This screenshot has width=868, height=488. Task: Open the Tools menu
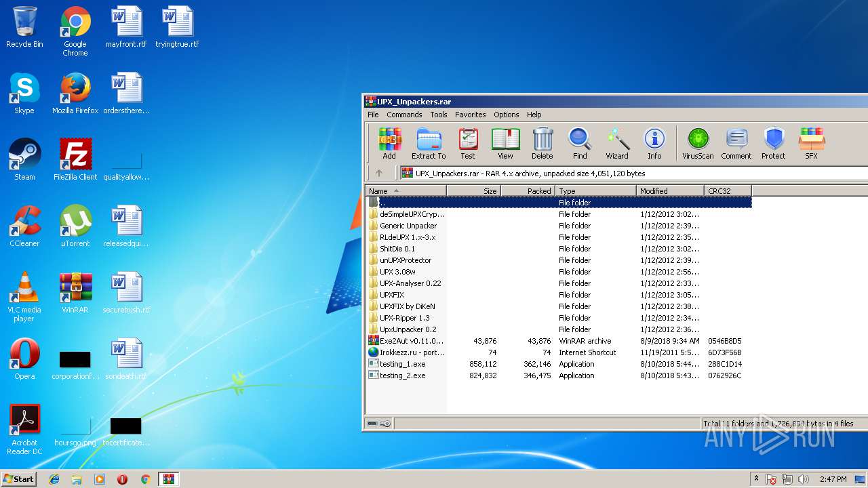click(439, 115)
